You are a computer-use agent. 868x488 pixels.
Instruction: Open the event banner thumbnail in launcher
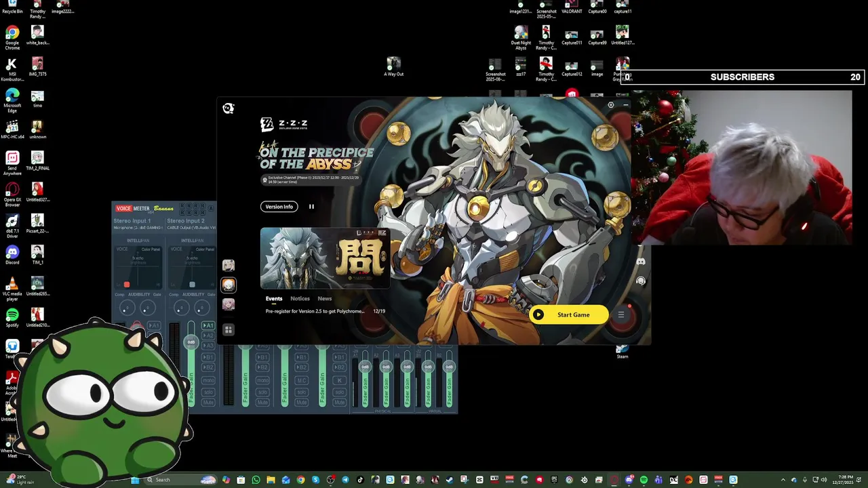point(325,258)
